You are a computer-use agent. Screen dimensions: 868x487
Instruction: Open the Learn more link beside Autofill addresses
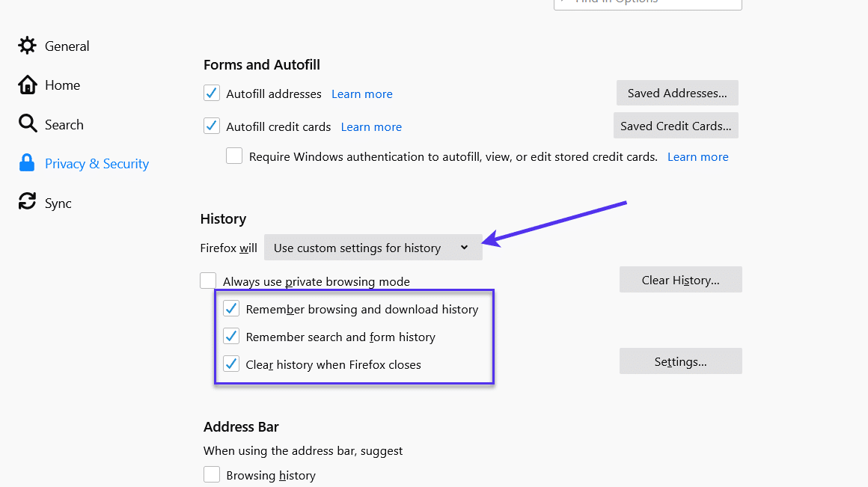point(361,94)
